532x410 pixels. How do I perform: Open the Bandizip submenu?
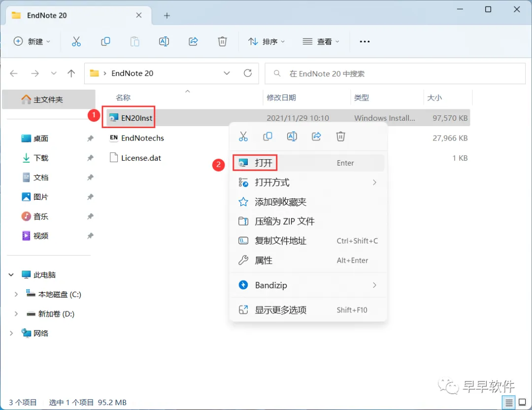[x=308, y=285]
